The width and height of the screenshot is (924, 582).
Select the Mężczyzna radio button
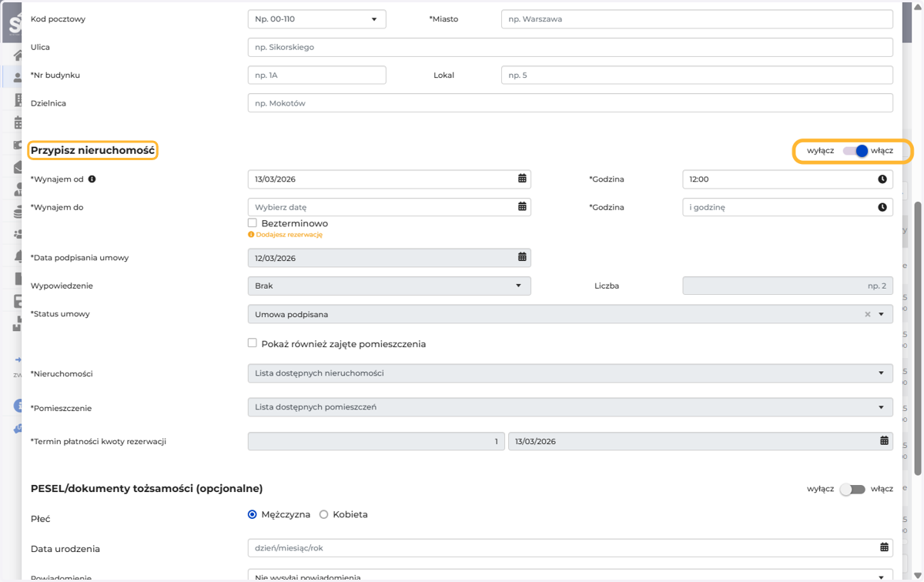[x=252, y=514]
